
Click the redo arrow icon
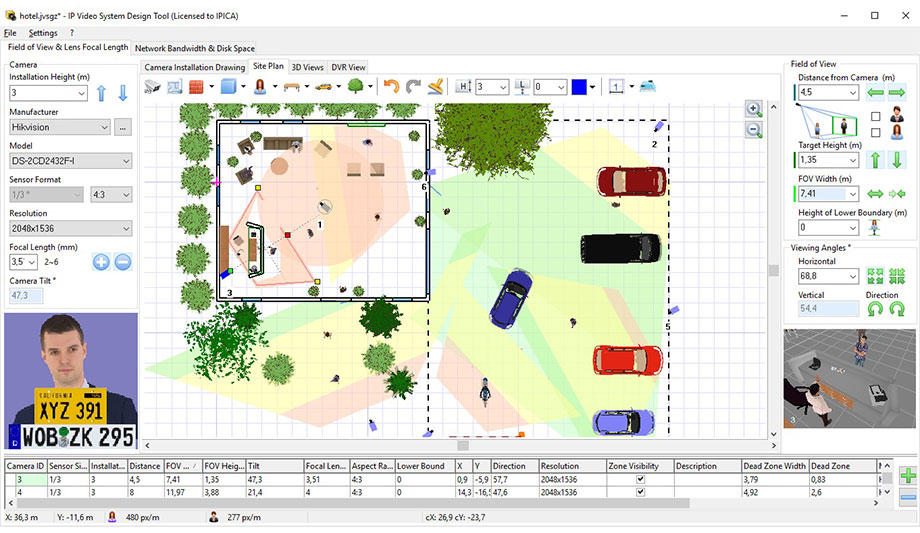click(x=414, y=86)
